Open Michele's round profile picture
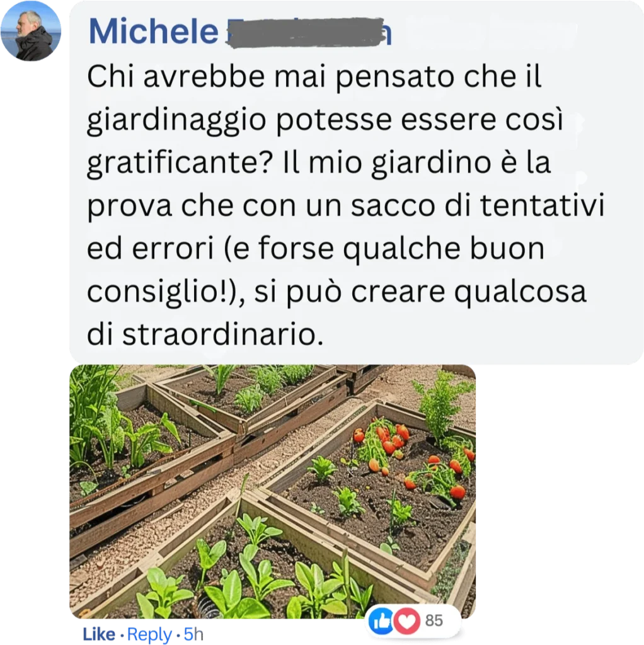 (31, 31)
